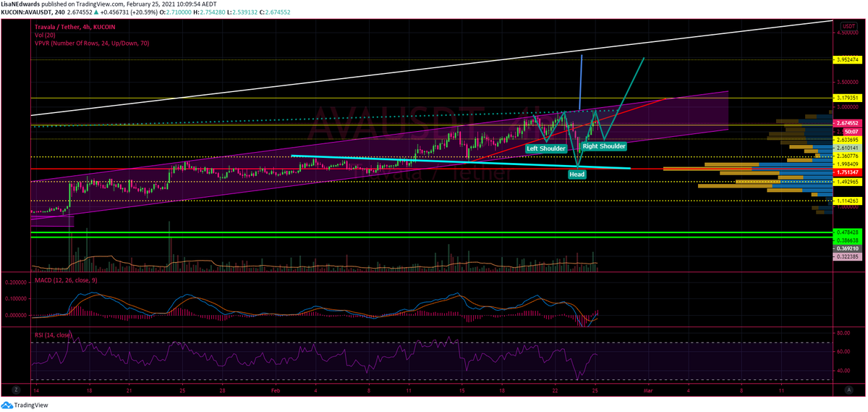868x412 pixels.
Task: Click the TradingView cloud logo
Action: click(x=7, y=405)
